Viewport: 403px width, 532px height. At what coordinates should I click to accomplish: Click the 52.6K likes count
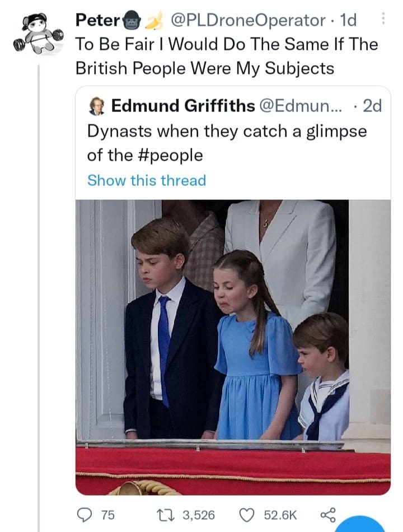point(280,515)
